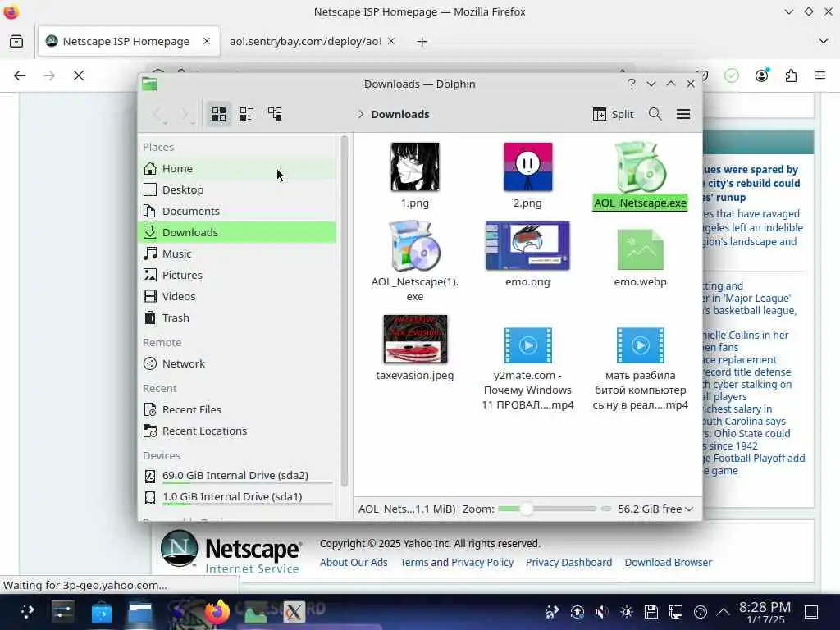The image size is (840, 630).
Task: Show hidden system tray icons
Action: pyautogui.click(x=724, y=612)
